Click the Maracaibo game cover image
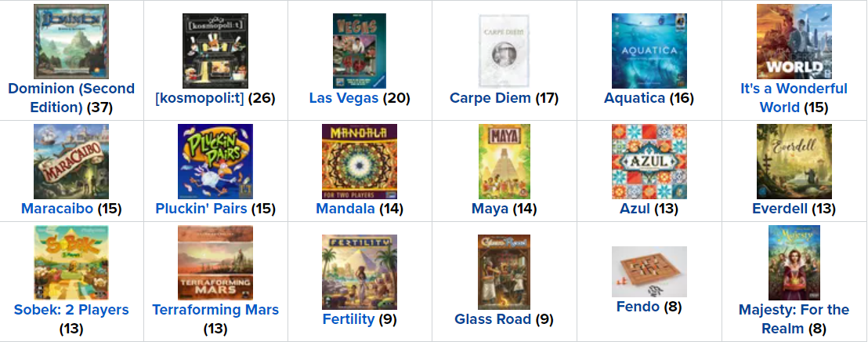868x342 pixels. (71, 162)
